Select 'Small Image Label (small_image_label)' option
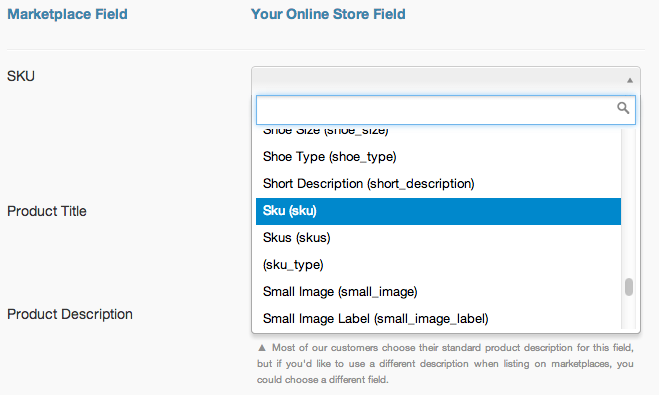 [x=438, y=319]
